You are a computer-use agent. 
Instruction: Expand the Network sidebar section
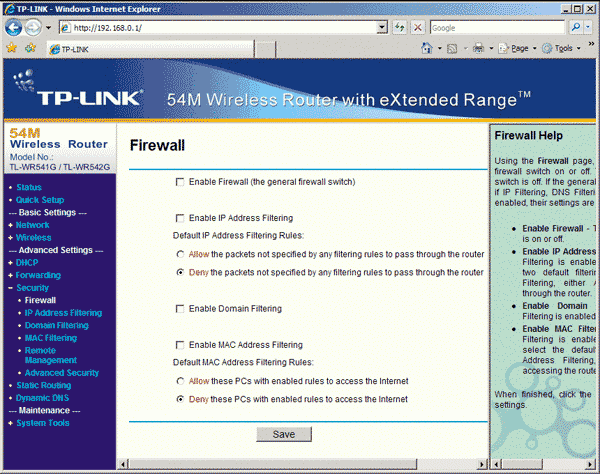32,225
